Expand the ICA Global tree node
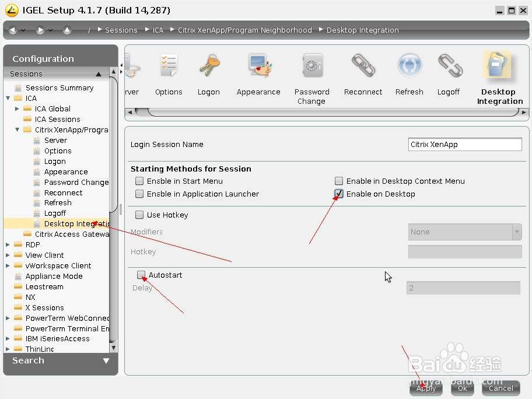Viewport: 532px width, 399px height. 17,109
